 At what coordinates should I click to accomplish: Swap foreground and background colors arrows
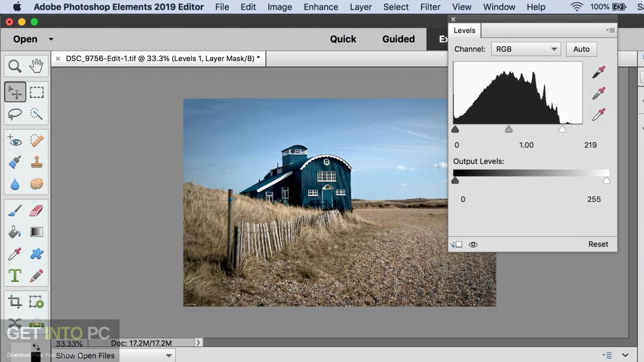pos(36,347)
